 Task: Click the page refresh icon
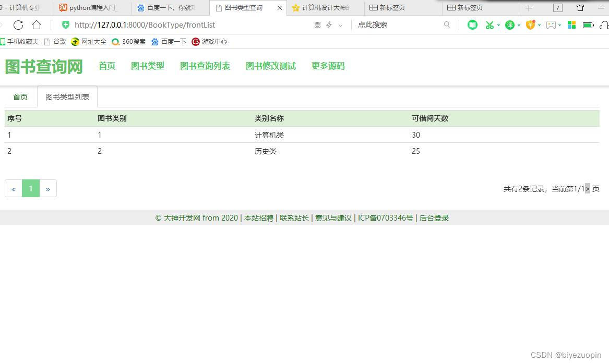pos(19,25)
